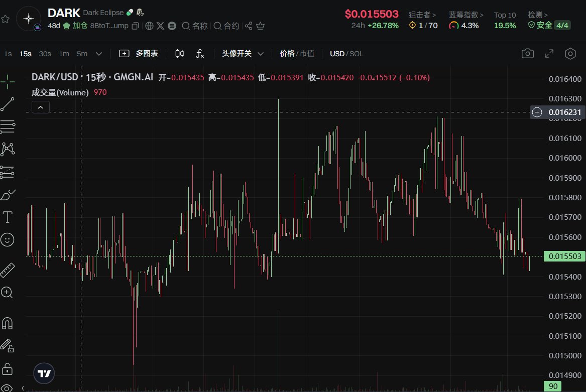
Task: Change the candlestick chart style
Action: coord(180,54)
